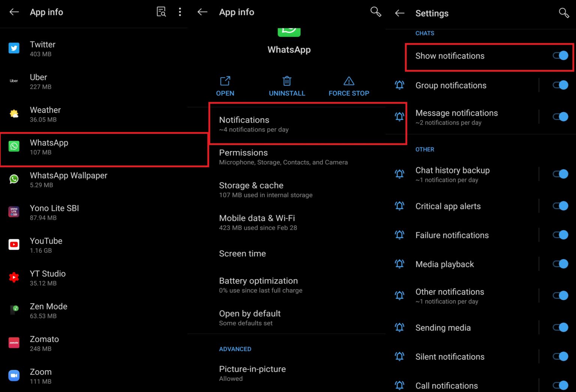Toggle Silent notifications switch
This screenshot has width=576, height=392.
561,356
